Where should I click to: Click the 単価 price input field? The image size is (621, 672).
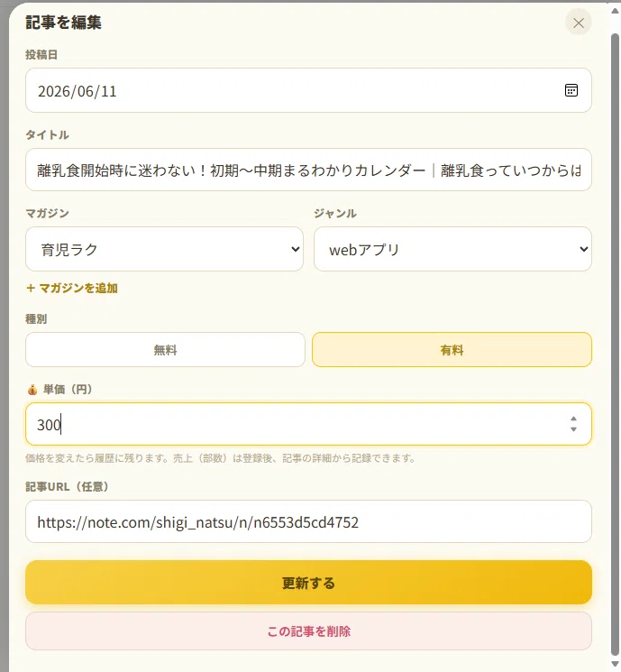308,424
